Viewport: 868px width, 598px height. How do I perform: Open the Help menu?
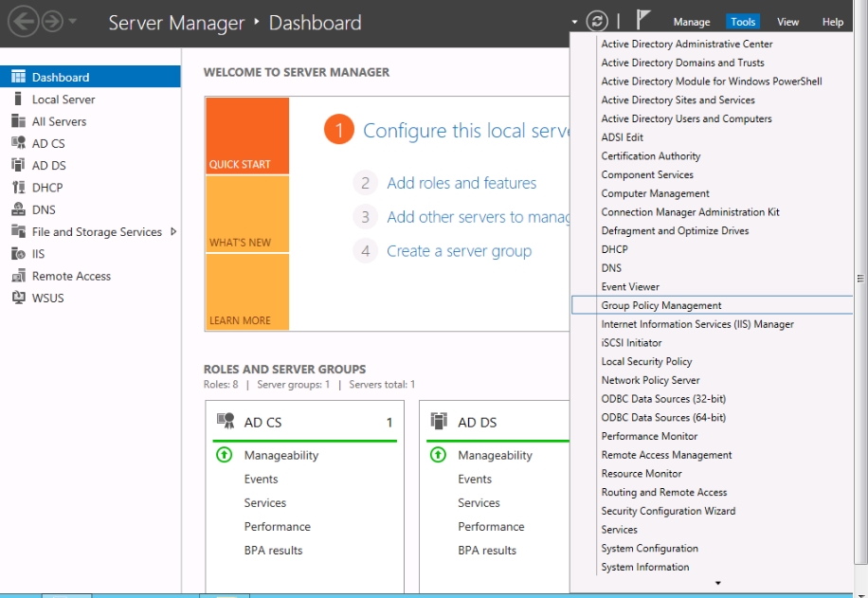pos(833,22)
